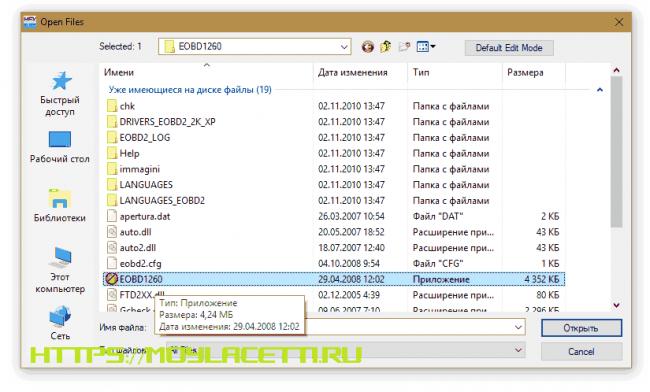Select the name "LANGUAGES_EOBD2"
The height and width of the screenshot is (392, 650).
coord(162,201)
